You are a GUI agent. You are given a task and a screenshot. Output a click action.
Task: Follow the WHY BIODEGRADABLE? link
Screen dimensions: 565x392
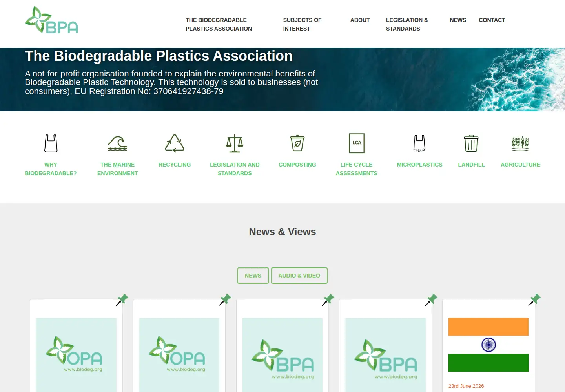point(51,169)
